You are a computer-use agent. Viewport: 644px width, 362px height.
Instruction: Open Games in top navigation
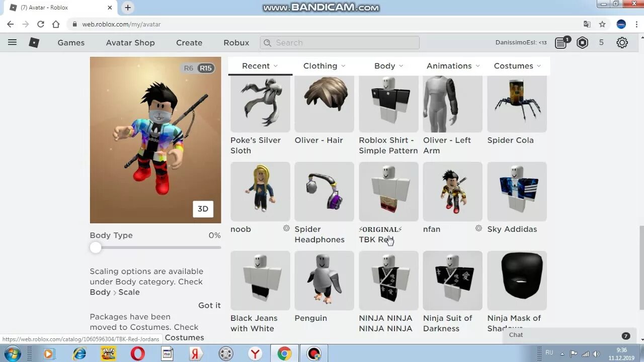pos(71,43)
